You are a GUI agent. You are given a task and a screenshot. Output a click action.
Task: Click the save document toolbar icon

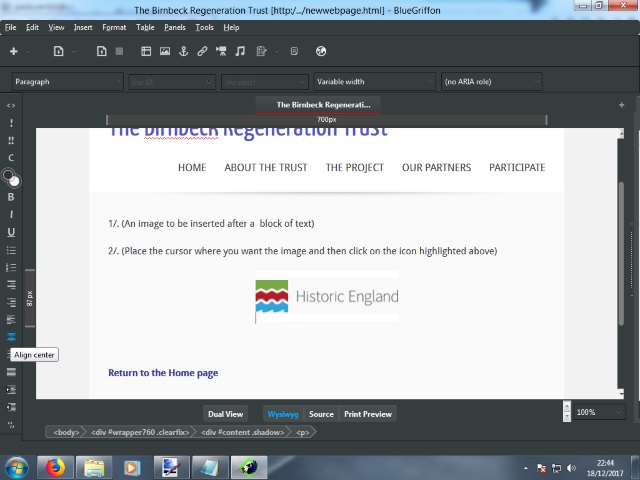point(102,51)
